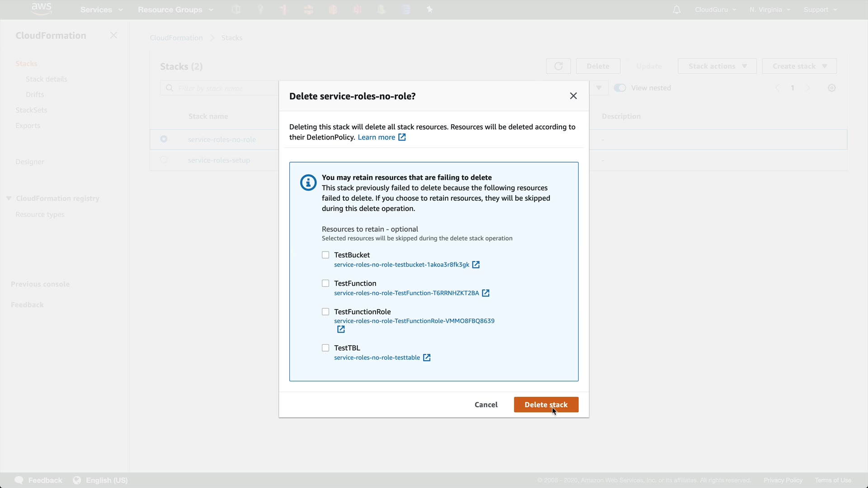Open the TestBucket external link icon
Screen dimensions: 868x488
[476, 265]
